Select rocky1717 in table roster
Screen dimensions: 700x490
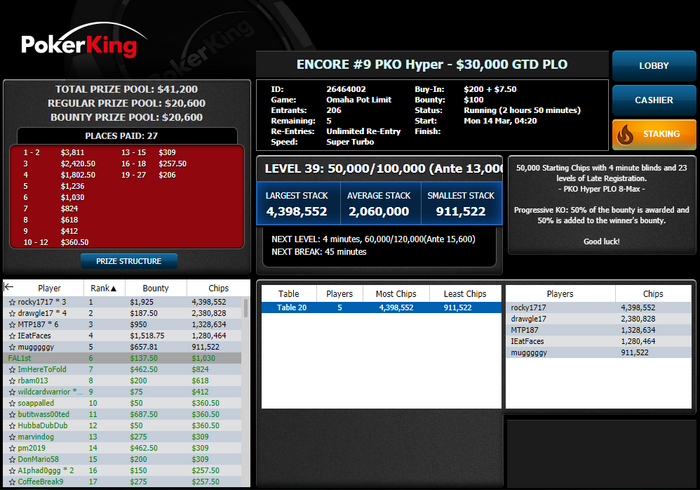(x=599, y=307)
